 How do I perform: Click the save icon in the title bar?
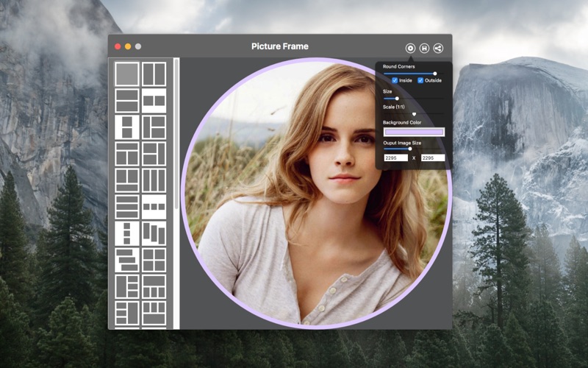(424, 49)
